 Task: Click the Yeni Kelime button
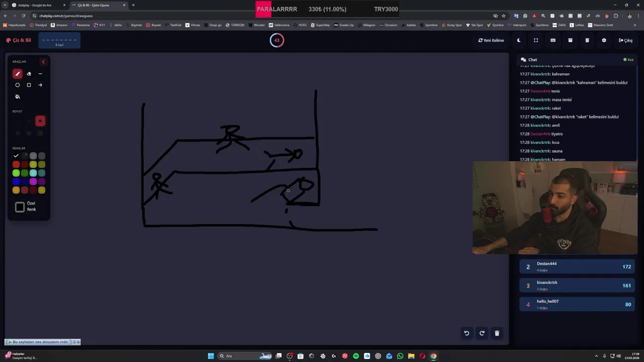point(491,40)
